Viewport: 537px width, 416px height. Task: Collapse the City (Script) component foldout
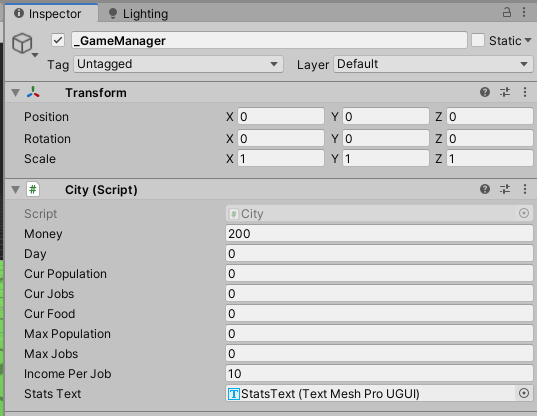tap(15, 190)
